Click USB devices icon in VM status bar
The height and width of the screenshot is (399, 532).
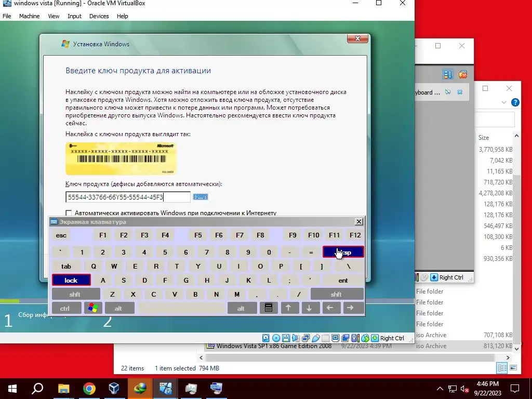point(316,338)
